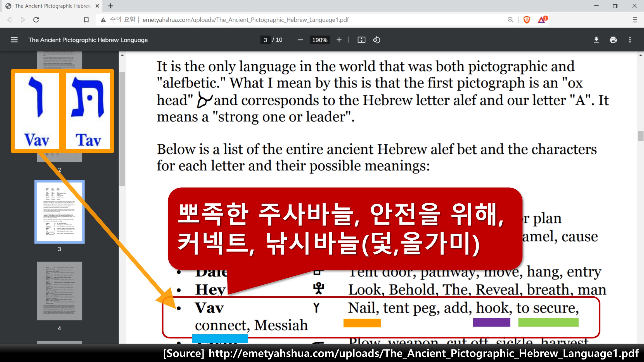Click the address bar zoom indicator
Screen dimensions: 644x362
(510, 20)
